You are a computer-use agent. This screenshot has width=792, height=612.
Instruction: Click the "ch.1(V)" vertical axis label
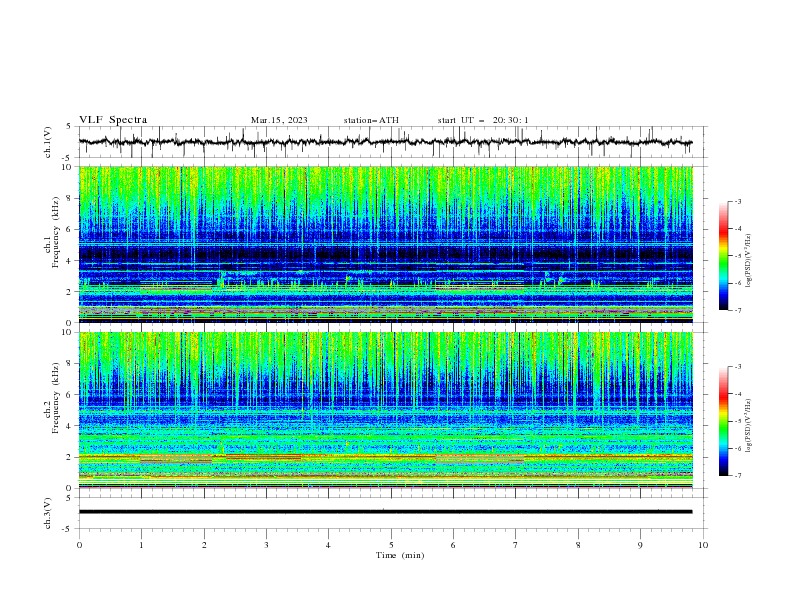[x=48, y=142]
